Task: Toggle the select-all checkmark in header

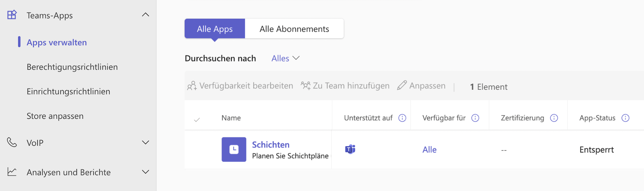Action: (197, 120)
